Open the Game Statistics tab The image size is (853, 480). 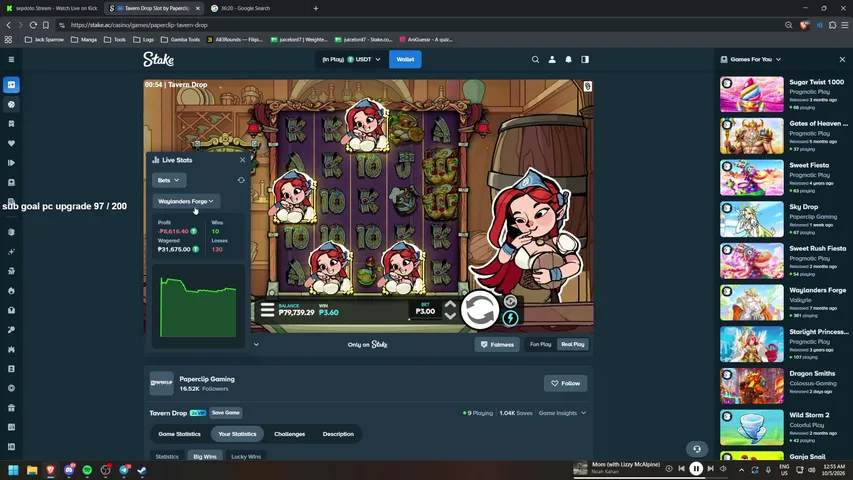point(180,434)
